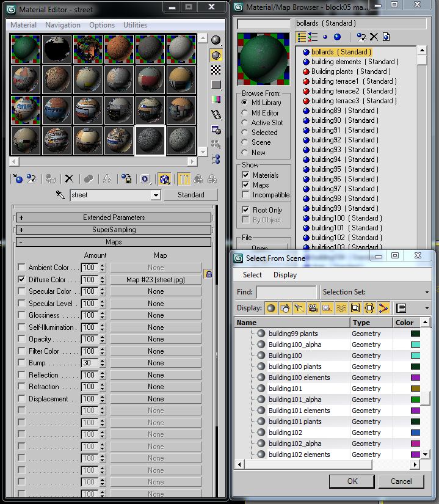
Task: Collapse the Maps rollout
Action: tap(114, 242)
